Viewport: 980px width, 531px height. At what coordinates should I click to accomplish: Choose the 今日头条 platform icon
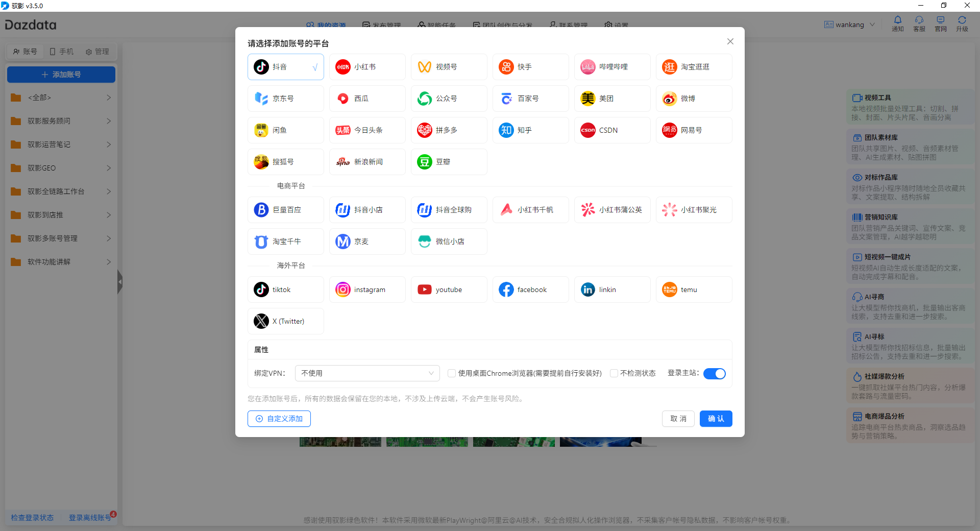[x=343, y=130]
